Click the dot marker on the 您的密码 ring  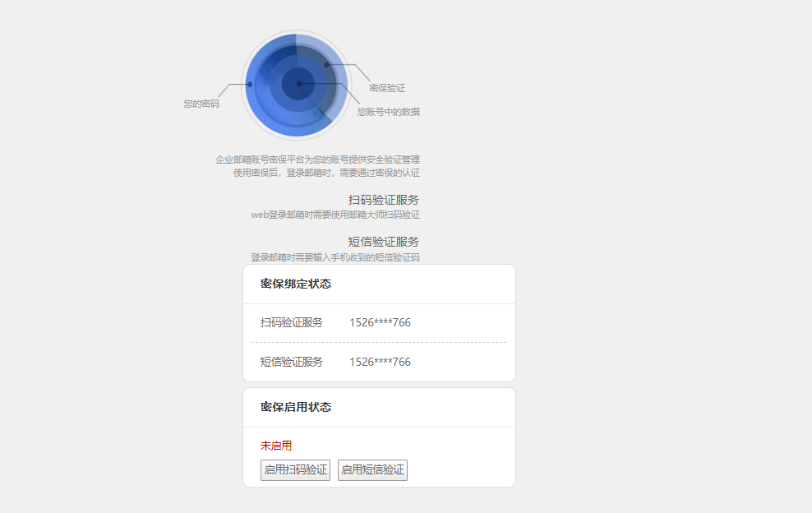(250, 84)
